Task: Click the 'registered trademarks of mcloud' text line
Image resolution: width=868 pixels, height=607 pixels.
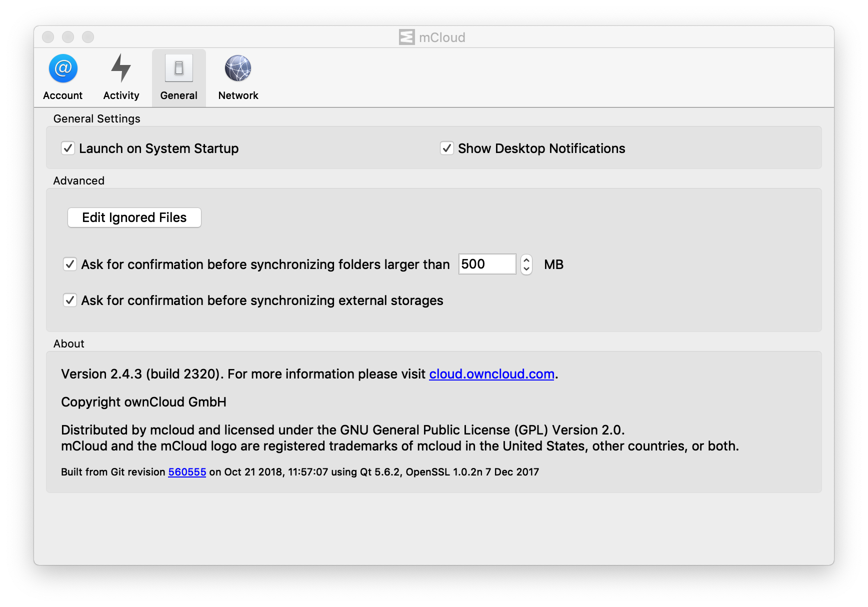Action: (400, 446)
